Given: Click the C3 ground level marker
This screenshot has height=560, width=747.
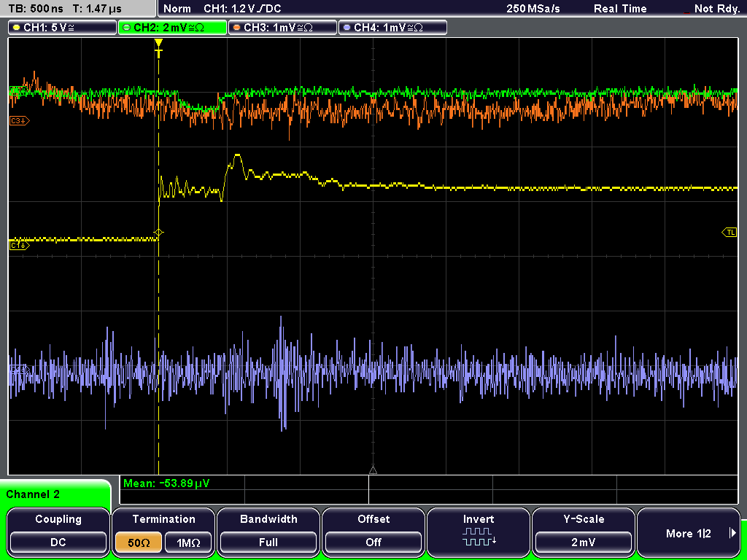Looking at the screenshot, I should (x=19, y=121).
